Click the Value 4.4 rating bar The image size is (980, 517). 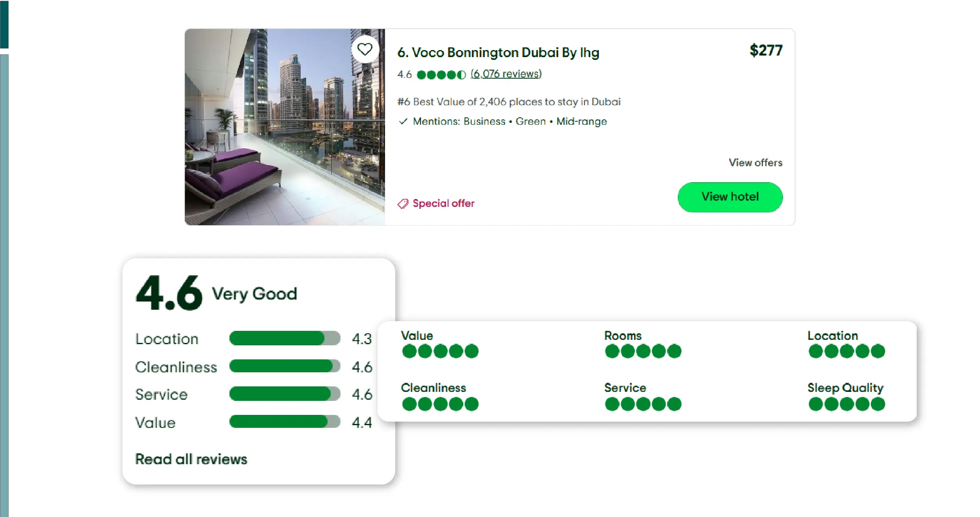[285, 422]
